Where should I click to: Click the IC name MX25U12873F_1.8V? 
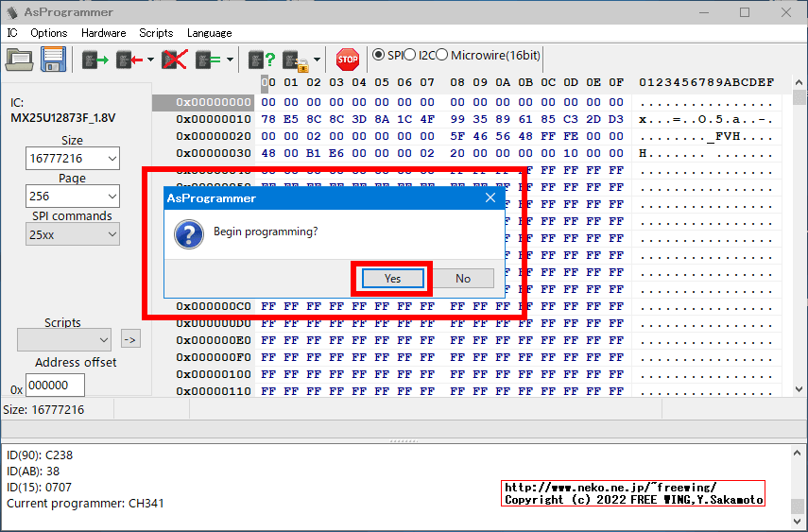coord(63,117)
